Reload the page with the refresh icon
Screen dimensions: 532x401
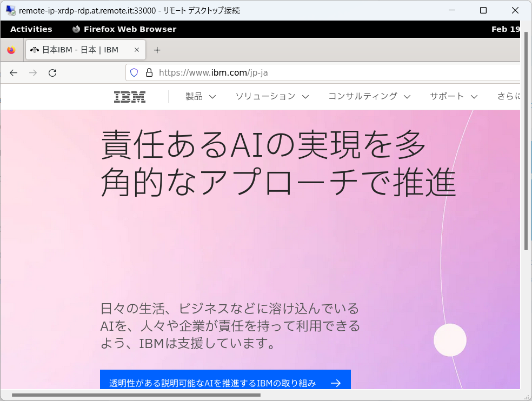(x=52, y=72)
